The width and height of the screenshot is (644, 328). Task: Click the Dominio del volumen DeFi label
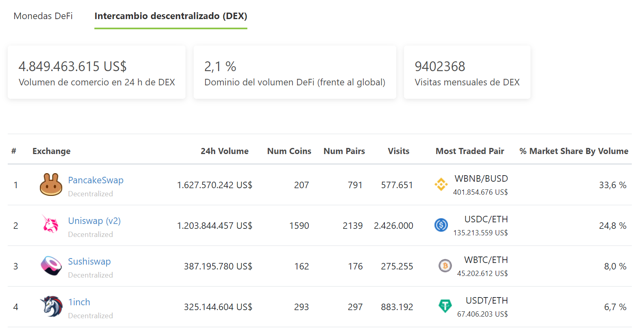295,82
